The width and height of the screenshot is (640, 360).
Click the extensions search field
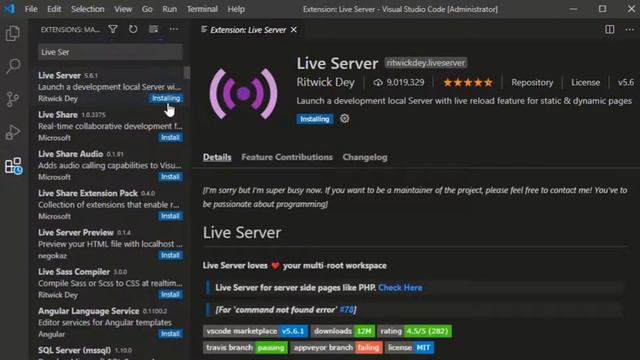click(x=110, y=52)
